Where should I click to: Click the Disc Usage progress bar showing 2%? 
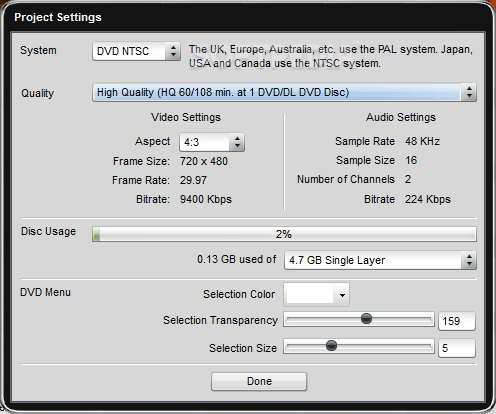284,234
